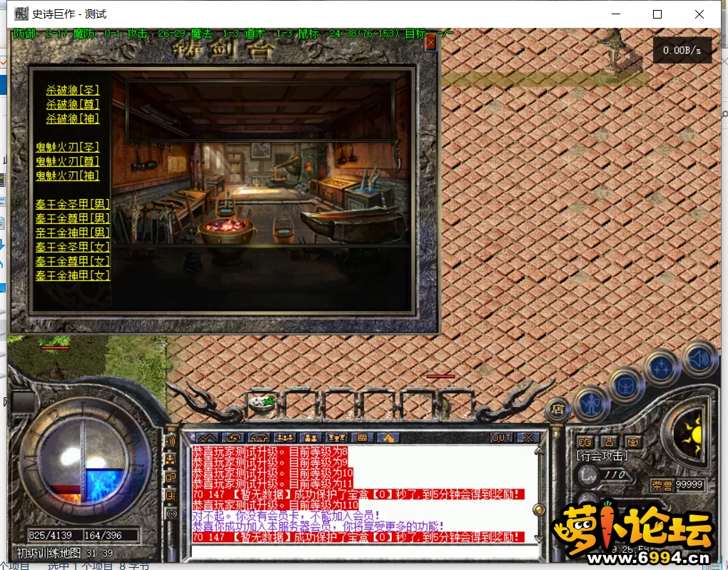The width and height of the screenshot is (728, 570).
Task: Toggle the hierarchy group channel button left of chat
Action: [x=171, y=459]
